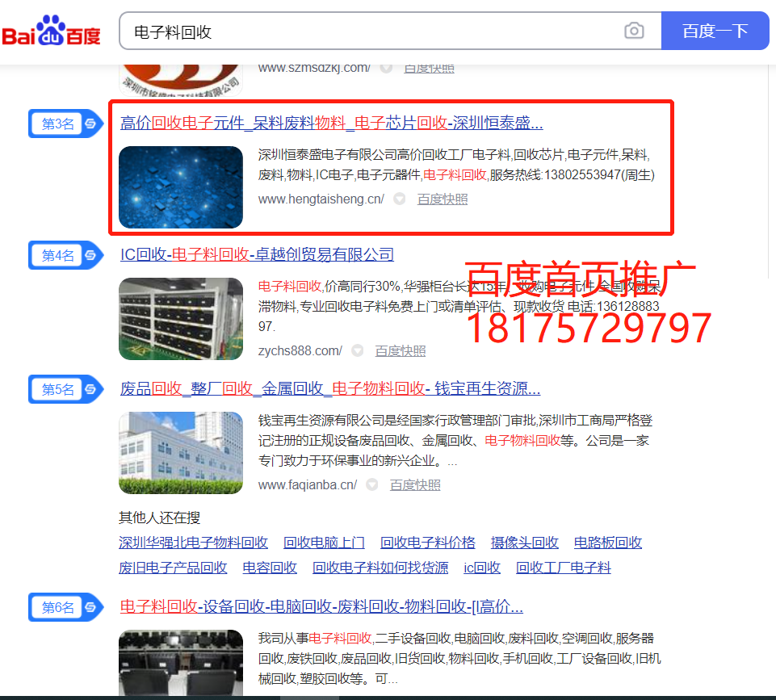Screen dimensions: 776x700
Task: Select related search 废旧电子产品回收
Action: (x=174, y=568)
